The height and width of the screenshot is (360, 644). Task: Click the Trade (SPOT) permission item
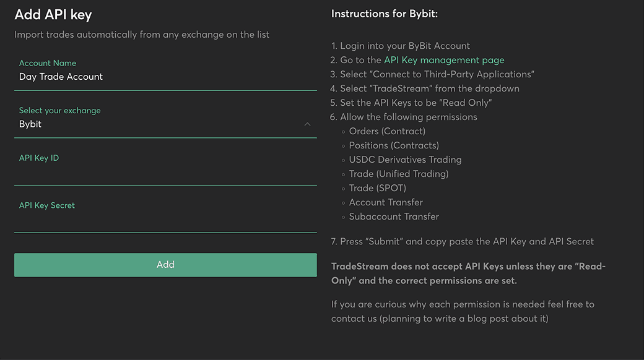378,188
